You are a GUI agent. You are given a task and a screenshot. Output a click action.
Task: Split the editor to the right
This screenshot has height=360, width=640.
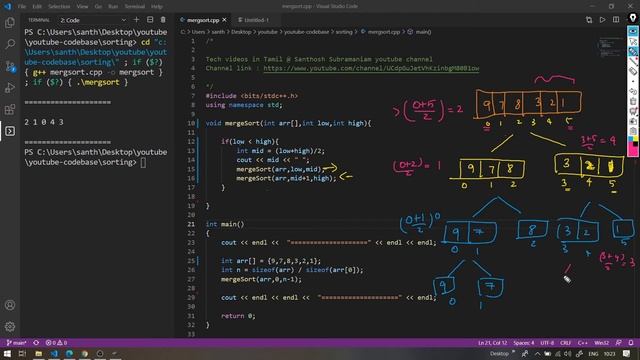pyautogui.click(x=616, y=20)
